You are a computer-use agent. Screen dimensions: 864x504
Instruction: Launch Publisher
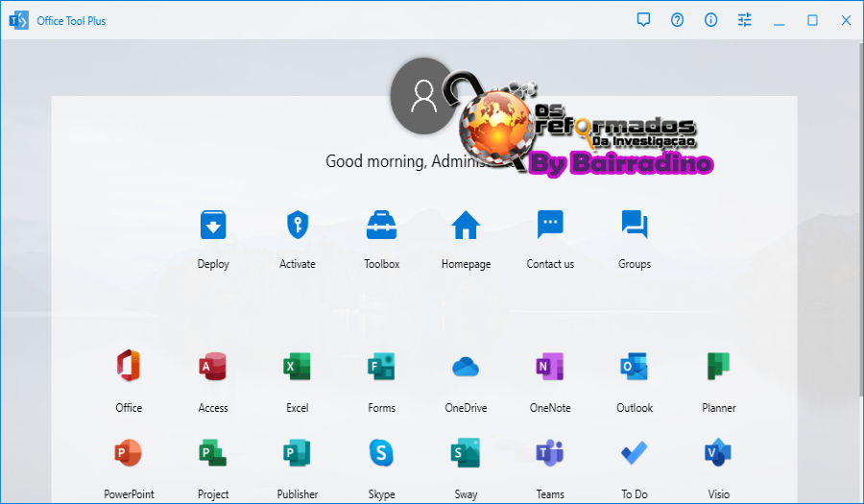pos(298,453)
